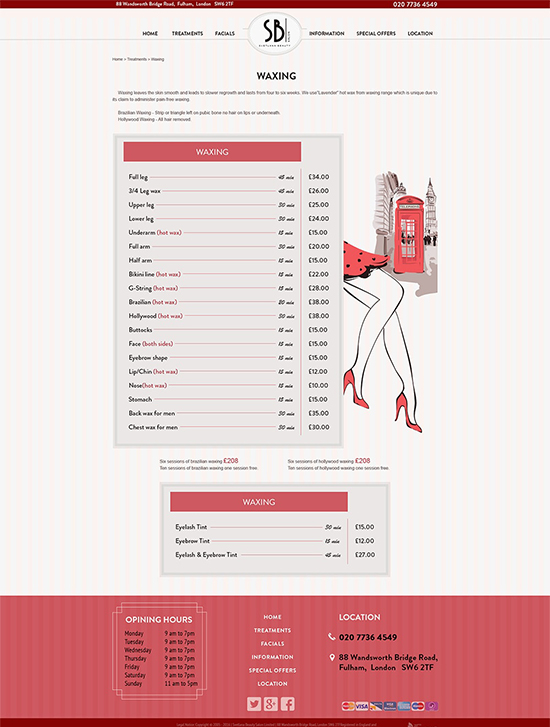This screenshot has height=727, width=550.
Task: Open Information in the top navigation
Action: click(327, 33)
